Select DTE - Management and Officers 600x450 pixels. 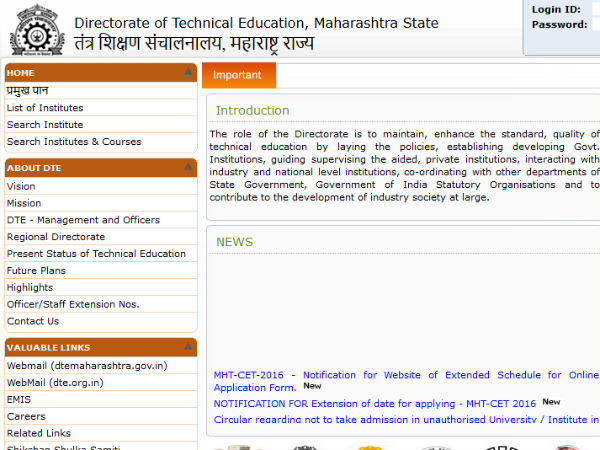click(x=83, y=220)
